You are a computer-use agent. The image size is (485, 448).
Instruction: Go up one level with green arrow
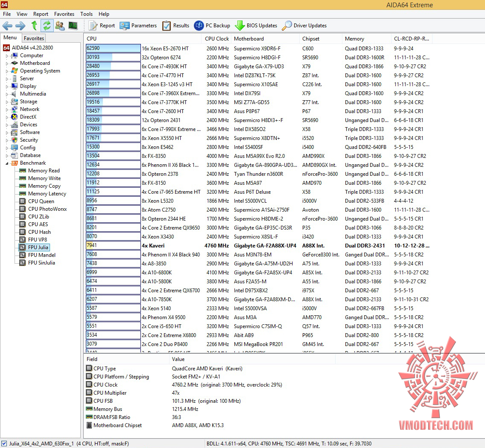click(34, 25)
